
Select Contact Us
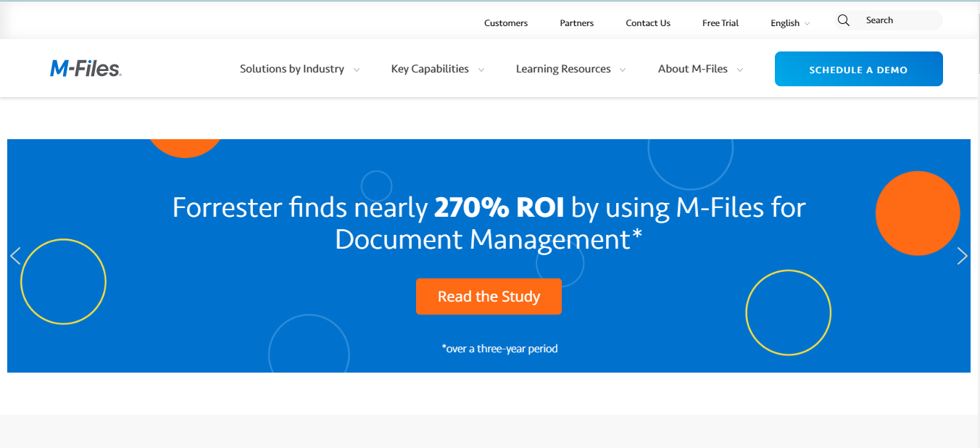(647, 22)
